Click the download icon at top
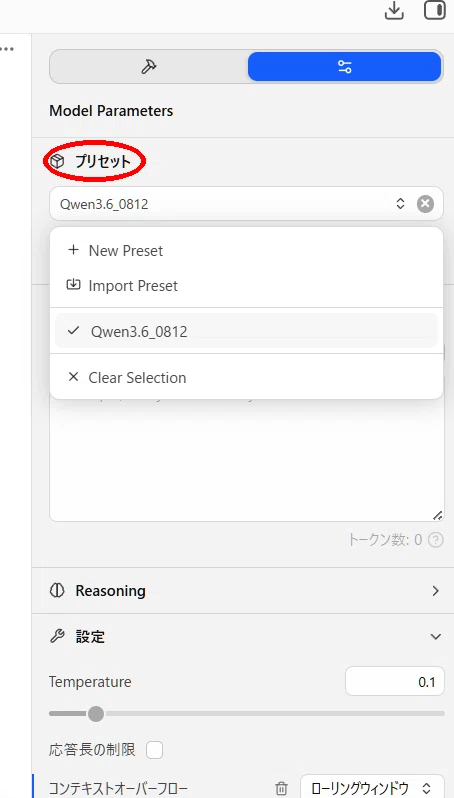The height and width of the screenshot is (798, 454). pos(394,11)
